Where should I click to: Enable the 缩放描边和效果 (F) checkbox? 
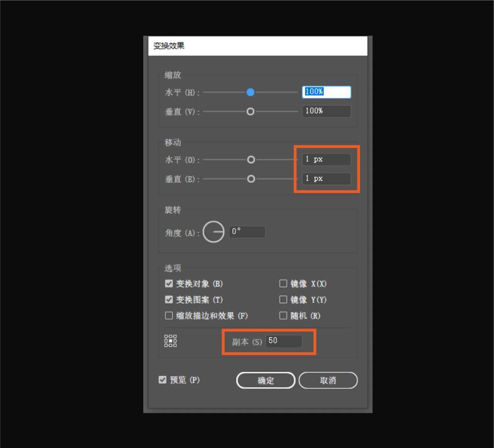pyautogui.click(x=169, y=315)
